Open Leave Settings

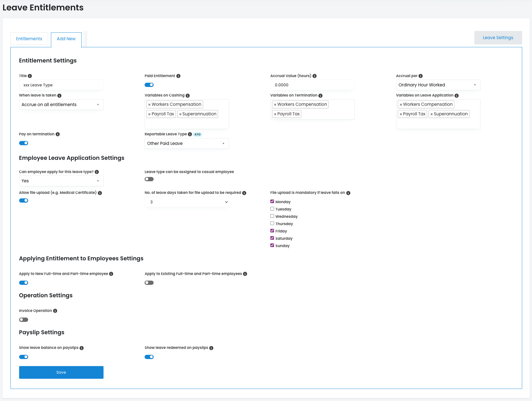coord(498,38)
